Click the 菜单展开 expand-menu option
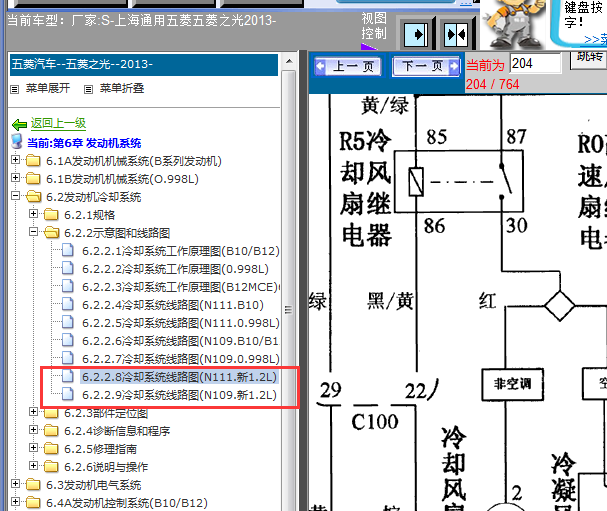Screen dimensions: 607x511 click(x=48, y=88)
